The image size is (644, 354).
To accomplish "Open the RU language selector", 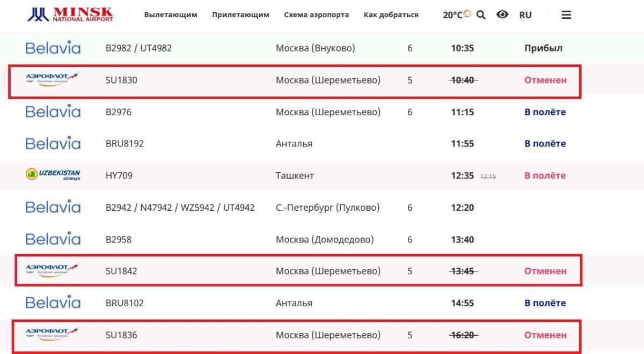I will pos(525,15).
